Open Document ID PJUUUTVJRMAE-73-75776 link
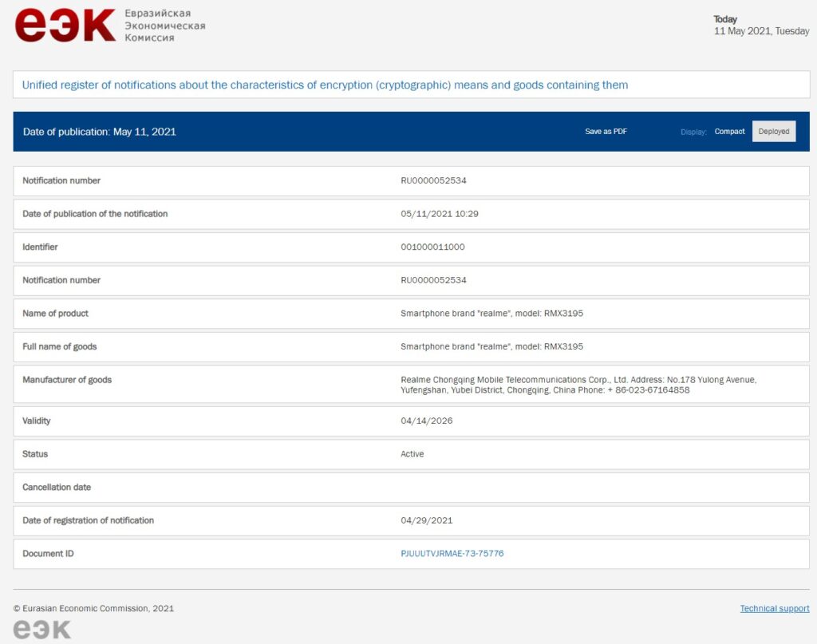Viewport: 817px width, 644px height. pyautogui.click(x=452, y=554)
